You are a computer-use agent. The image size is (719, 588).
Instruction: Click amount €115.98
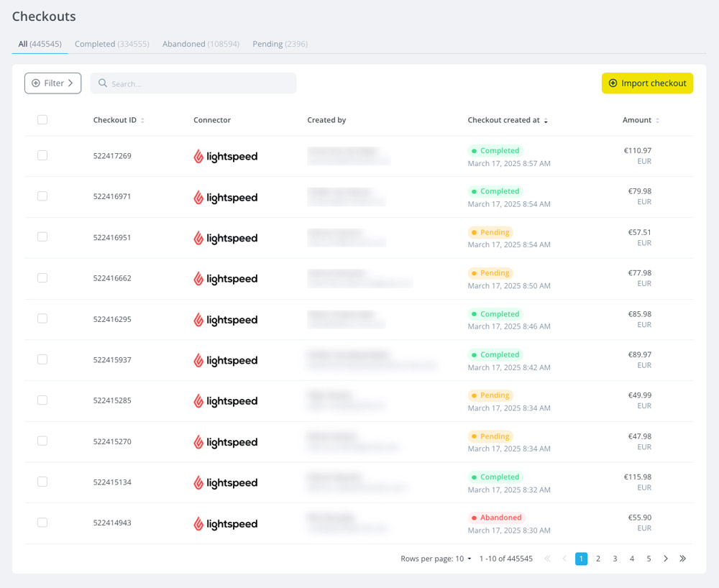637,477
